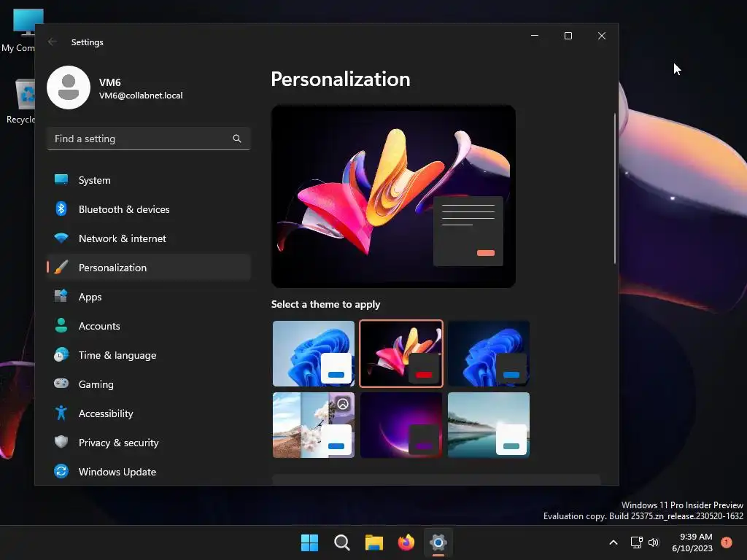The height and width of the screenshot is (560, 747).
Task: Click the back arrow in Settings
Action: 53,42
